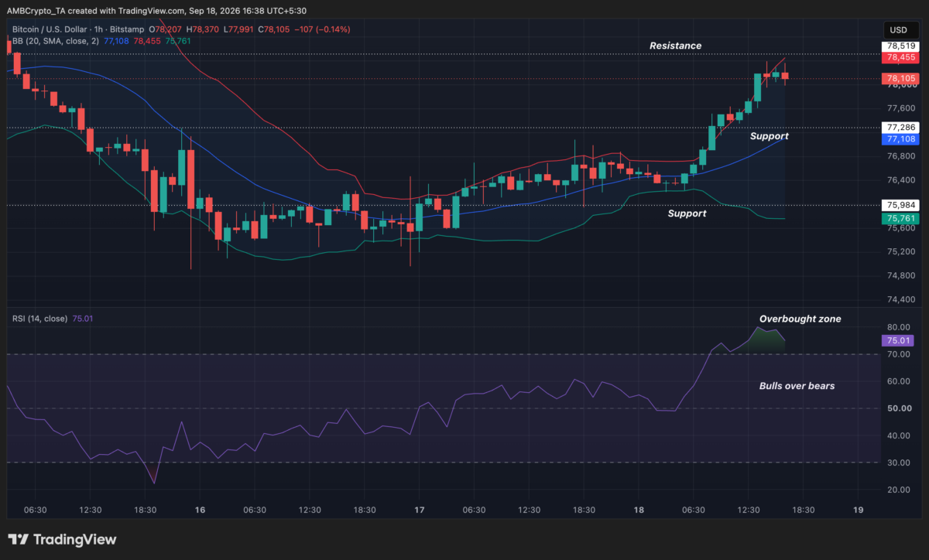Open the USD currency selector
The height and width of the screenshot is (560, 929).
[x=899, y=29]
